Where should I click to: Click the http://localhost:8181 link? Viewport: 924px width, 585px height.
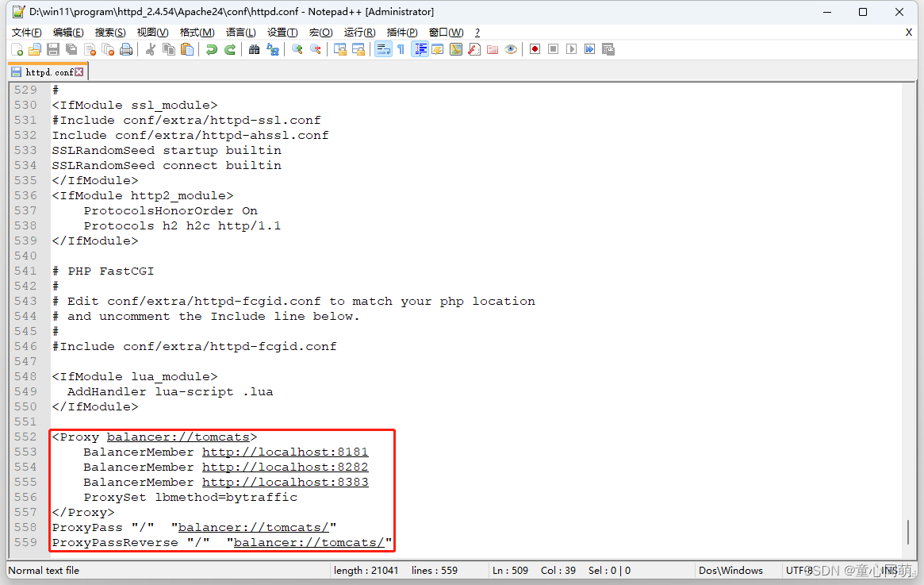[285, 452]
